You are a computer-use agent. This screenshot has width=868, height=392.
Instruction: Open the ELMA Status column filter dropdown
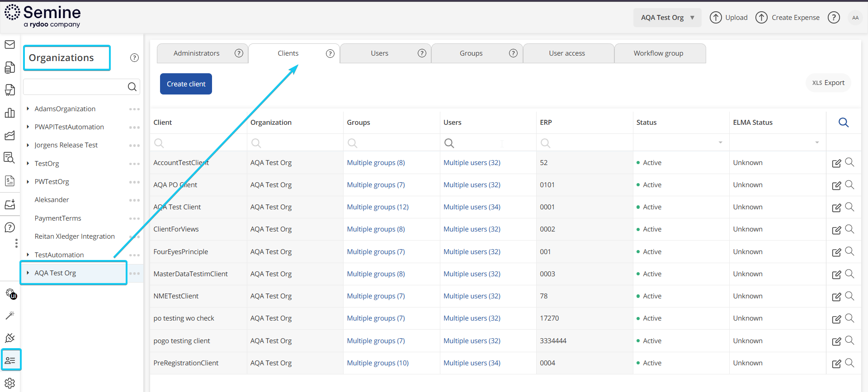[x=816, y=143]
